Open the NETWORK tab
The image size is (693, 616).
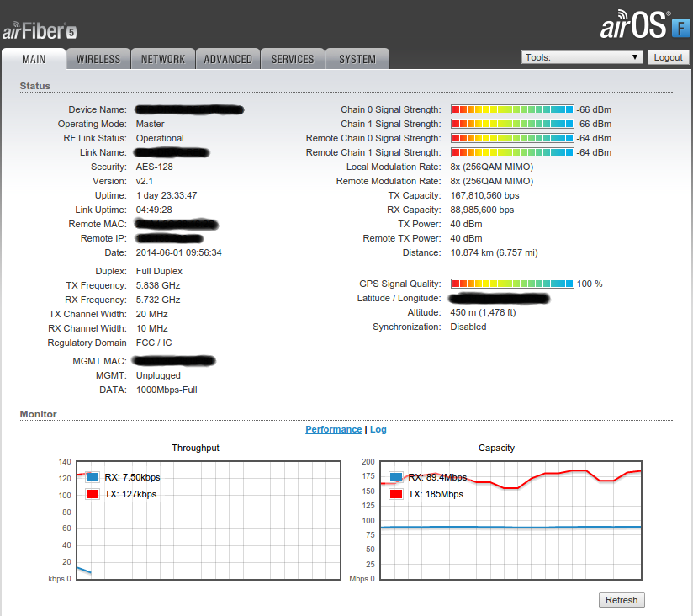pos(163,59)
